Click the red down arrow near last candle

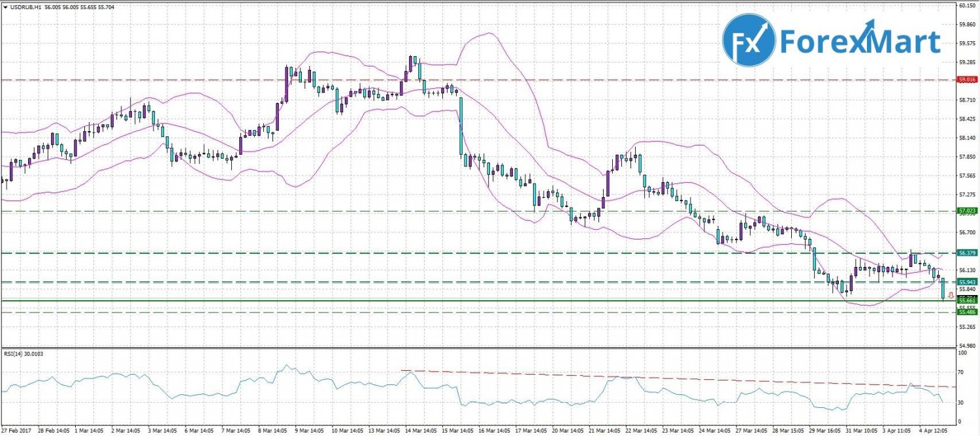pyautogui.click(x=951, y=295)
